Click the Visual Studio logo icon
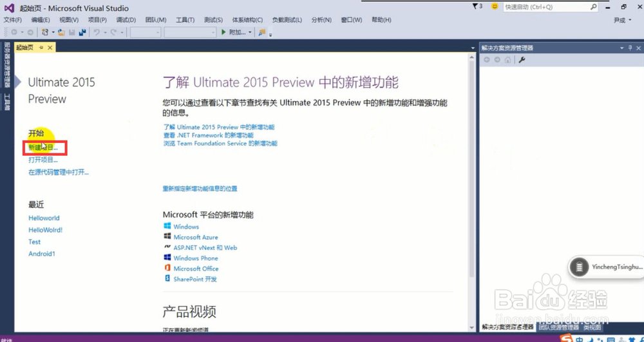This screenshot has height=342, width=644. pyautogui.click(x=9, y=7)
